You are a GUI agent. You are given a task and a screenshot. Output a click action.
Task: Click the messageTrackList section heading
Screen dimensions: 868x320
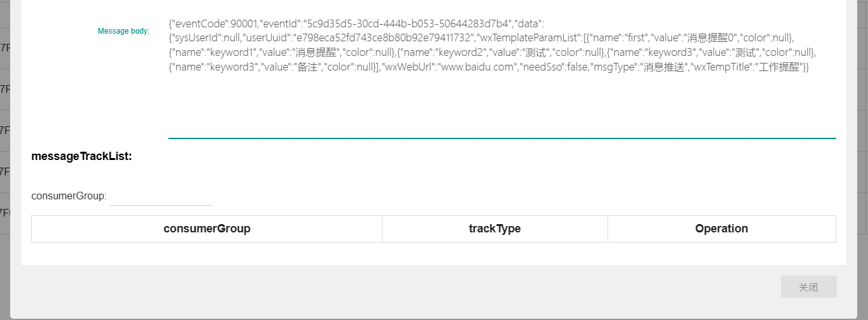[81, 156]
